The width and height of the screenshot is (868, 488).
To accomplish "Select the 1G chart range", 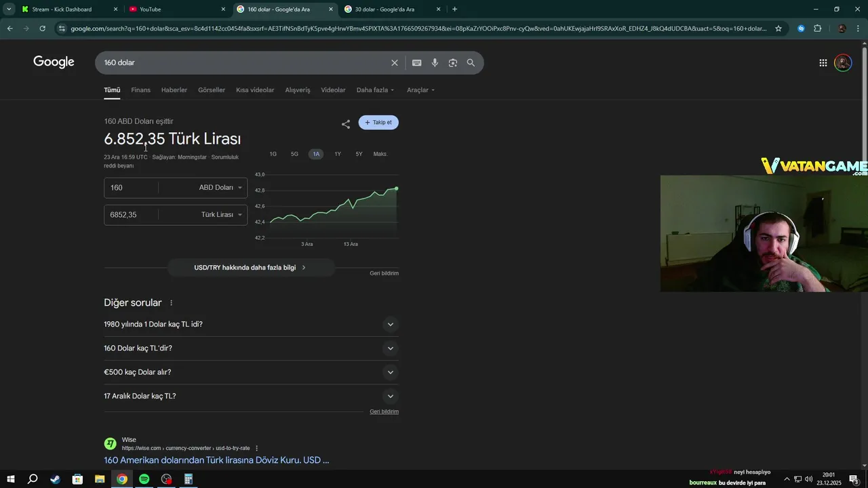I will [273, 154].
